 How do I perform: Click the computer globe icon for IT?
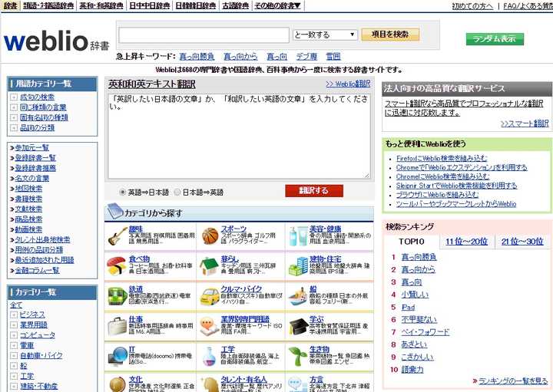[118, 357]
